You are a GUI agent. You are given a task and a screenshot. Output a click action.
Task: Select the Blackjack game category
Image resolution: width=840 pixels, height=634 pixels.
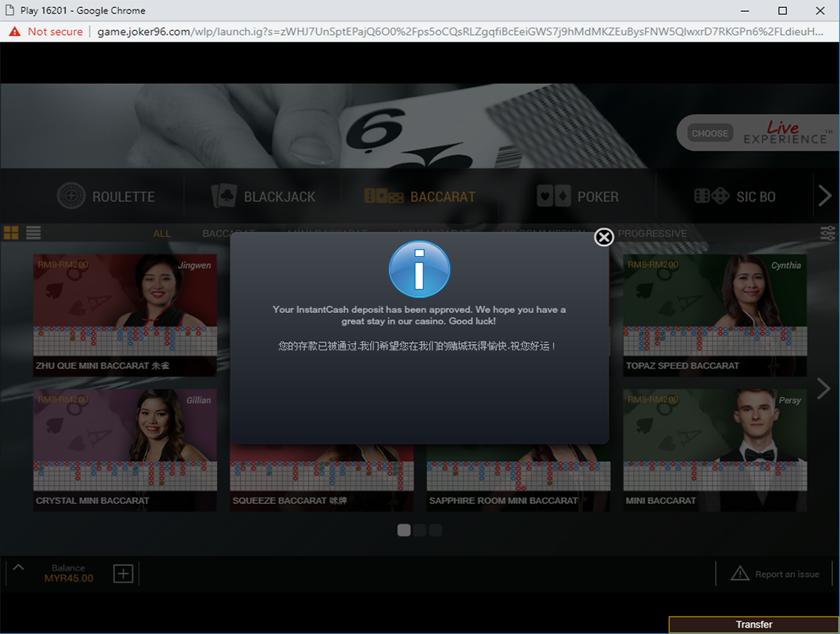pyautogui.click(x=264, y=197)
